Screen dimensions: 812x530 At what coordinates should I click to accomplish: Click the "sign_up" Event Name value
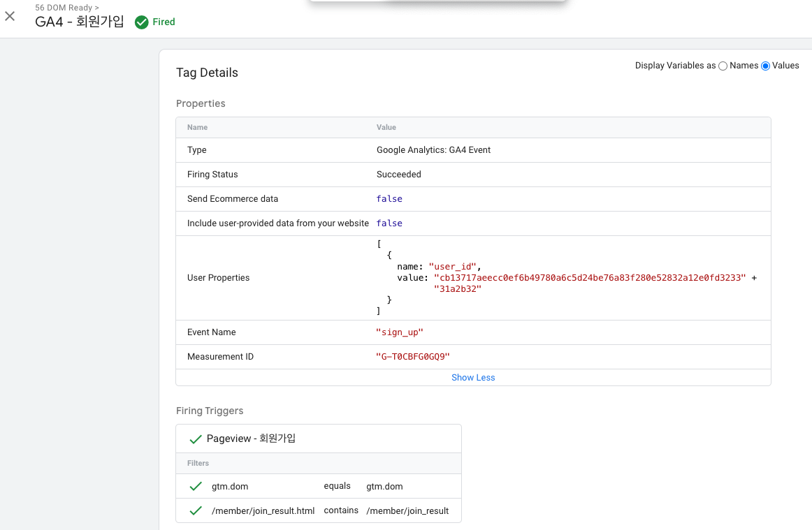coord(400,332)
